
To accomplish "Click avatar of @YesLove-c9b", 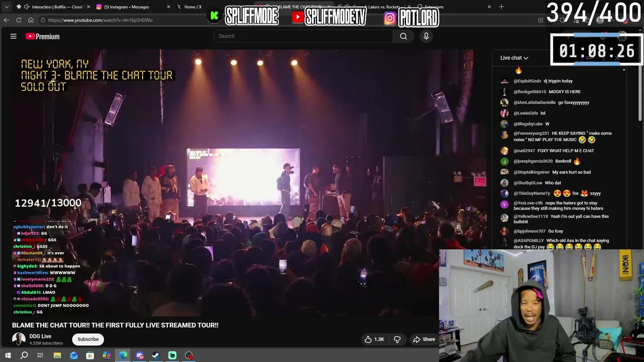I will 504,204.
